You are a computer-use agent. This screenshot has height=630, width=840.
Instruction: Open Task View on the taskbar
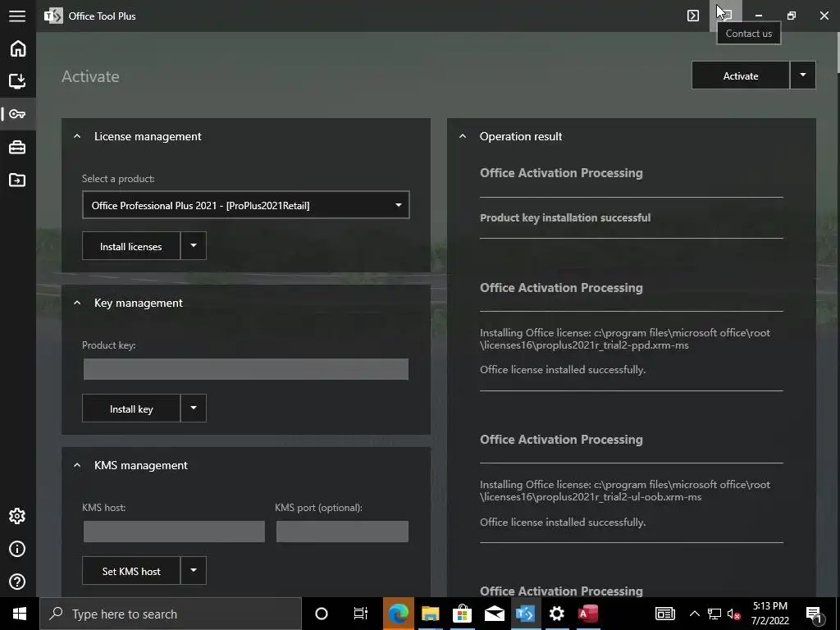point(361,614)
